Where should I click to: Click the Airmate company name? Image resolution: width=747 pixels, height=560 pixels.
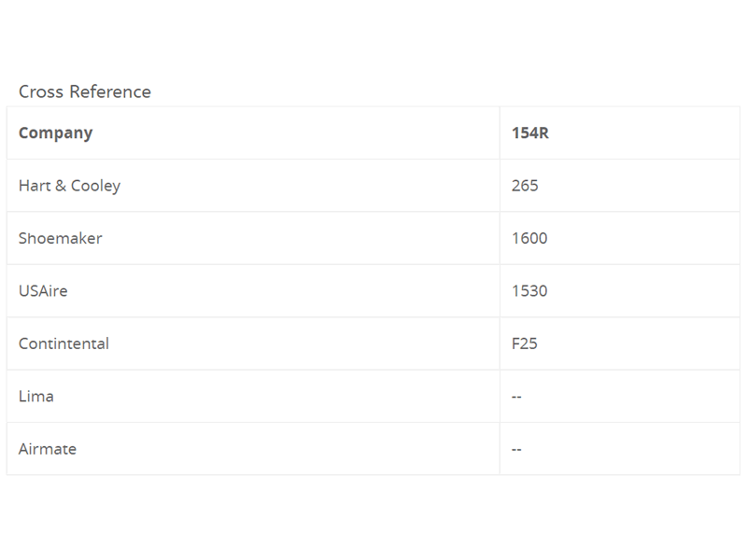[48, 449]
